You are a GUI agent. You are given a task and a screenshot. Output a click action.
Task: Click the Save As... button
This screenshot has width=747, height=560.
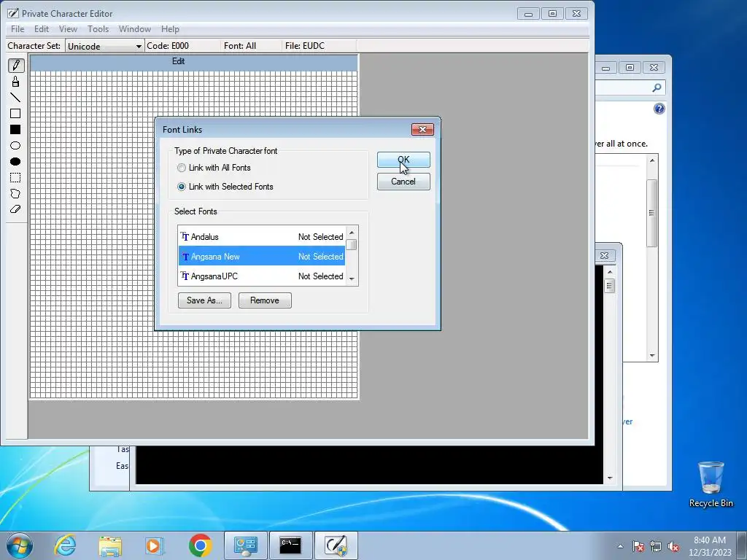pyautogui.click(x=204, y=300)
